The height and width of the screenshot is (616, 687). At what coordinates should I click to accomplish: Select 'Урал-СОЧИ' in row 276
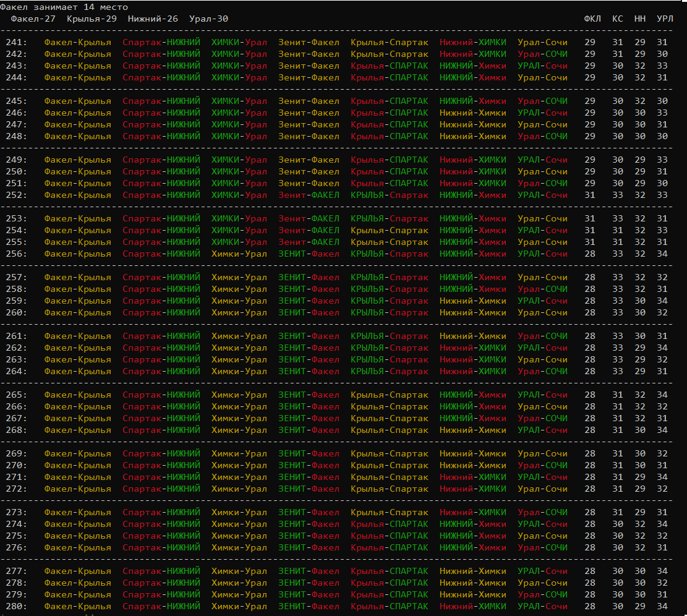pyautogui.click(x=542, y=547)
